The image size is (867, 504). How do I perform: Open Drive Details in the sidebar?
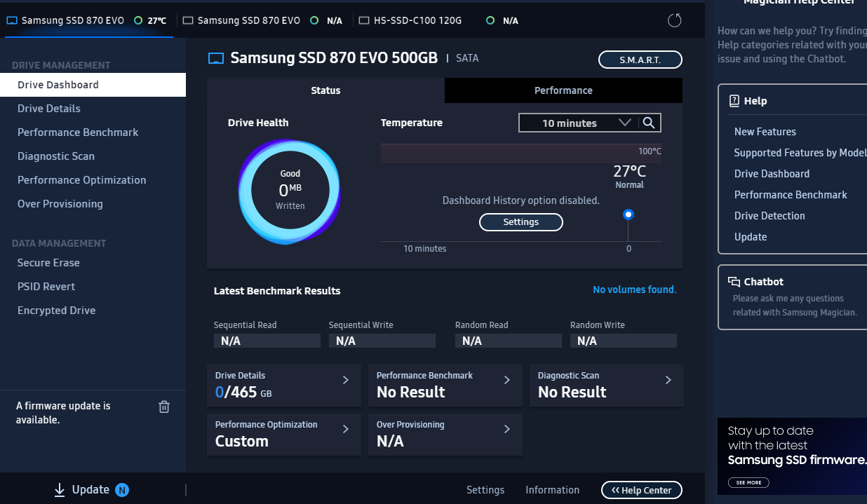pyautogui.click(x=93, y=109)
